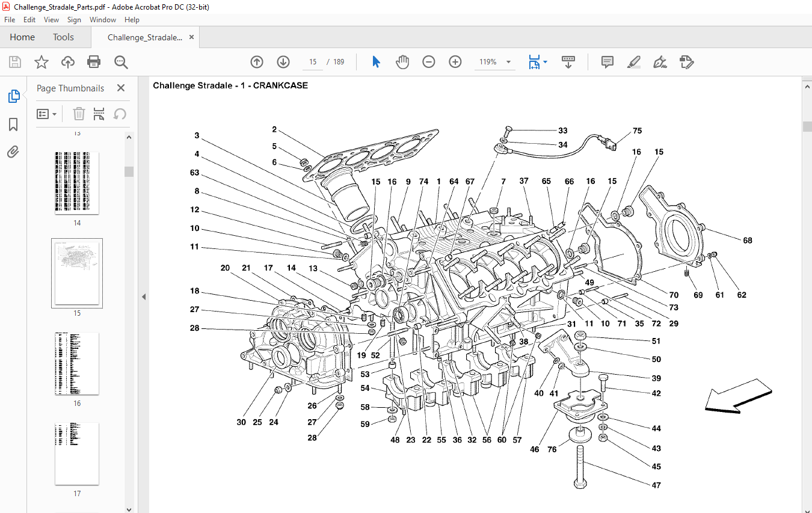This screenshot has height=513, width=812.
Task: Add a comment with the sticky note
Action: pyautogui.click(x=607, y=62)
